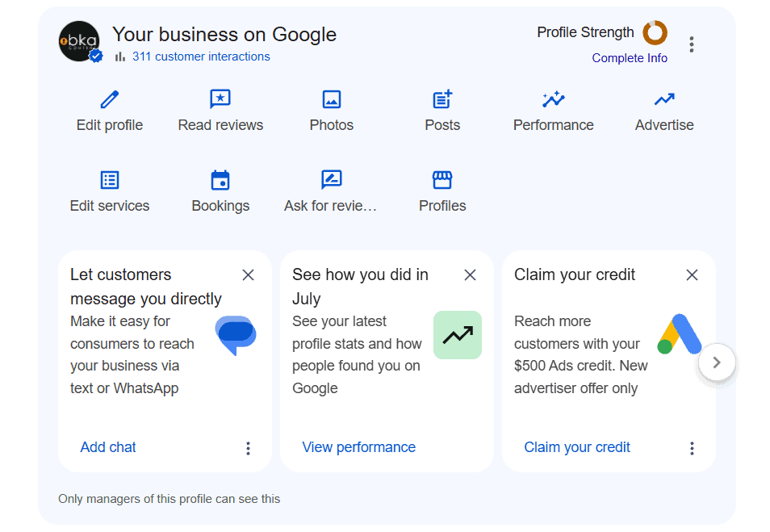
Task: Open the Photos image icon
Action: pyautogui.click(x=332, y=99)
